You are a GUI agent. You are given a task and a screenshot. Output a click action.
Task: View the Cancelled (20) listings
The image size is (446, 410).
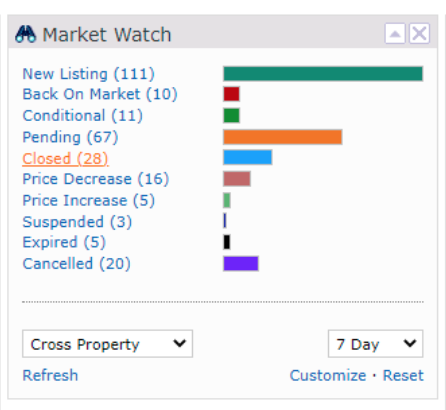click(x=76, y=264)
